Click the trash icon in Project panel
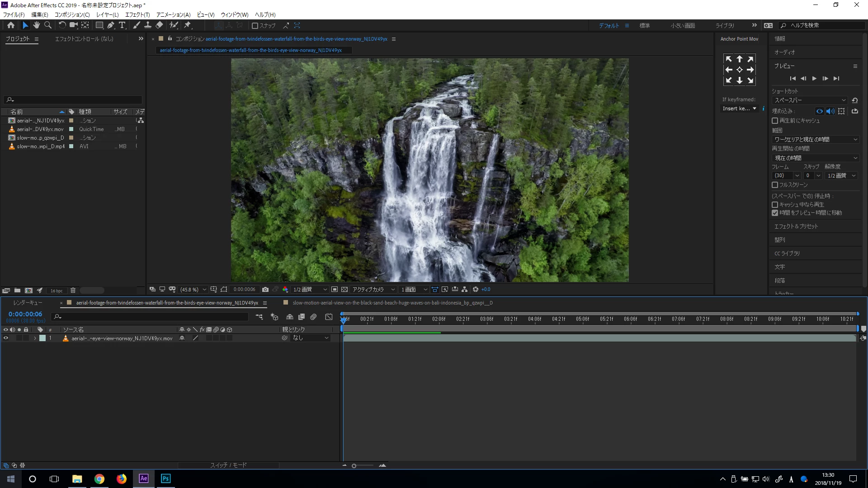The image size is (868, 488). point(73,291)
